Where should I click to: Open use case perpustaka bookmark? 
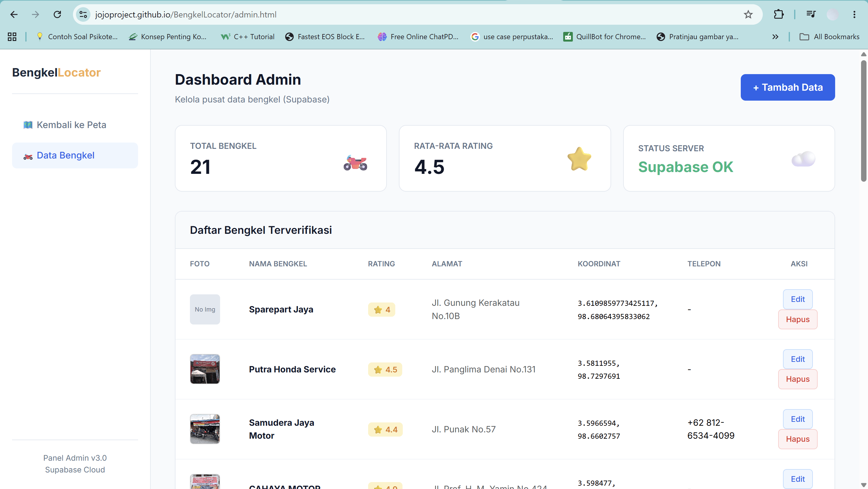tap(512, 37)
